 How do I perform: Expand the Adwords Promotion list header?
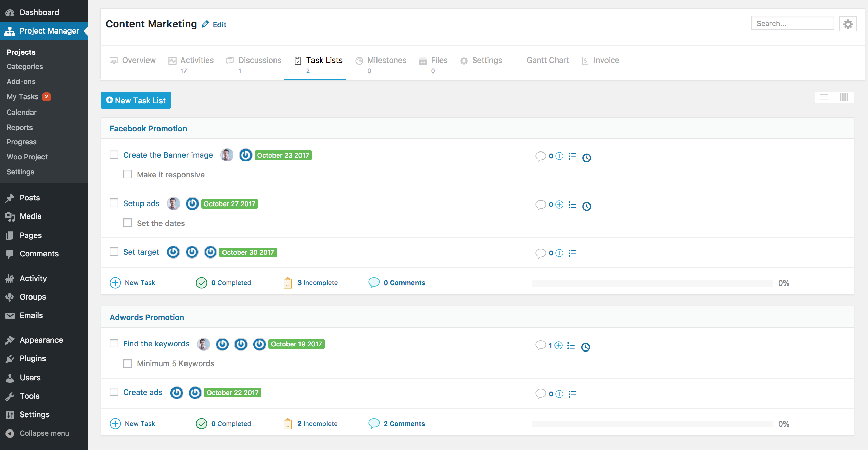(147, 317)
